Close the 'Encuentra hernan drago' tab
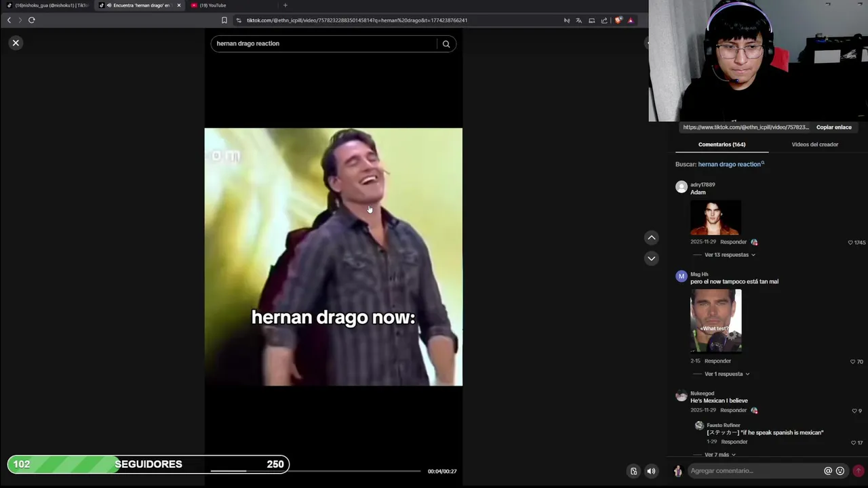 click(x=179, y=5)
